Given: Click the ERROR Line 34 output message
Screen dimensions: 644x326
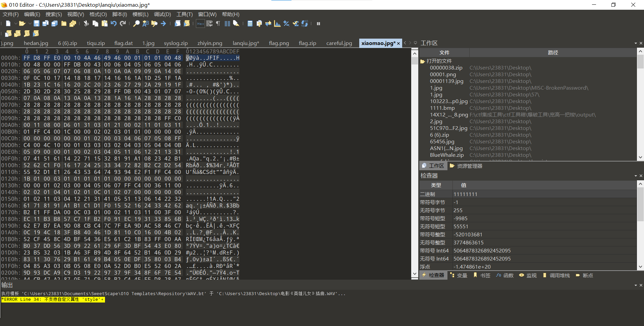Looking at the screenshot, I should click(x=53, y=299).
